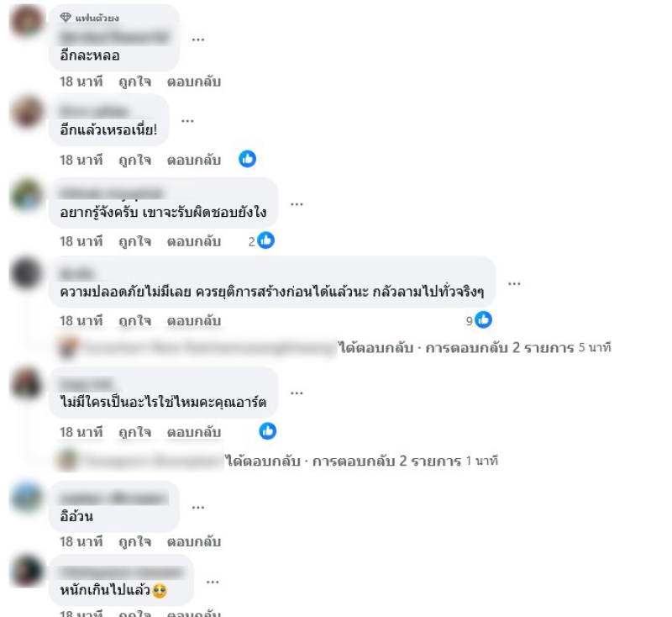Like the comment 'อีกละหลอ'
672x617 pixels.
(134, 82)
